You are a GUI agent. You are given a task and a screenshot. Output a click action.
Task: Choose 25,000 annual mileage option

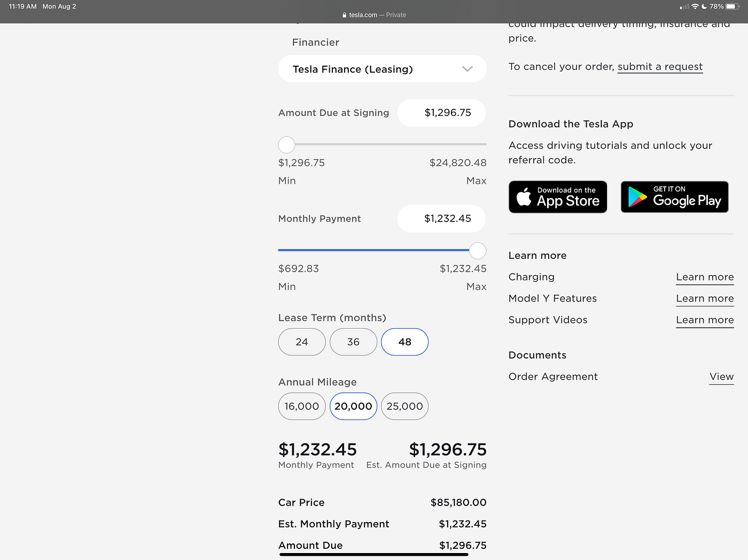(405, 406)
